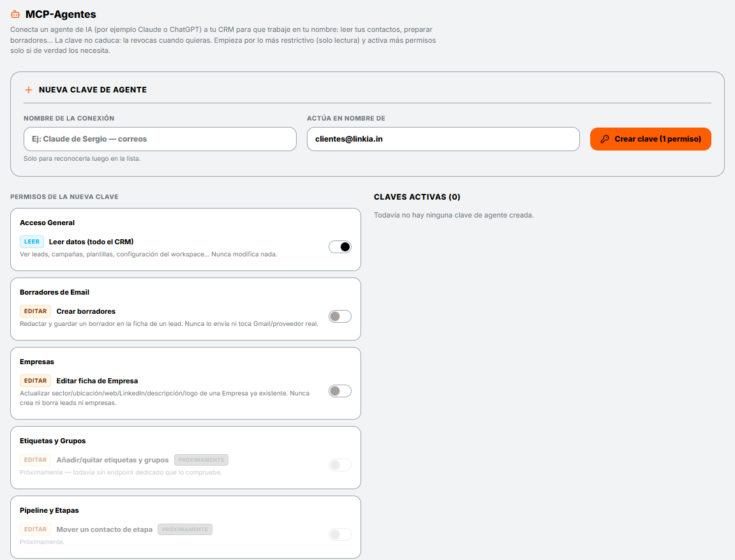Click the Añadir/quitar etiquetas y grupos label
735x560 pixels.
coord(112,460)
